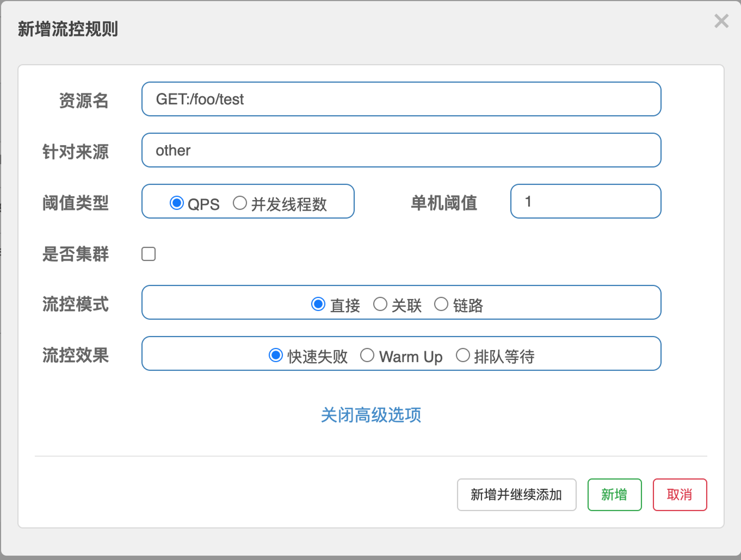Click the 阈值类型 label text
The height and width of the screenshot is (560, 741).
(76, 203)
